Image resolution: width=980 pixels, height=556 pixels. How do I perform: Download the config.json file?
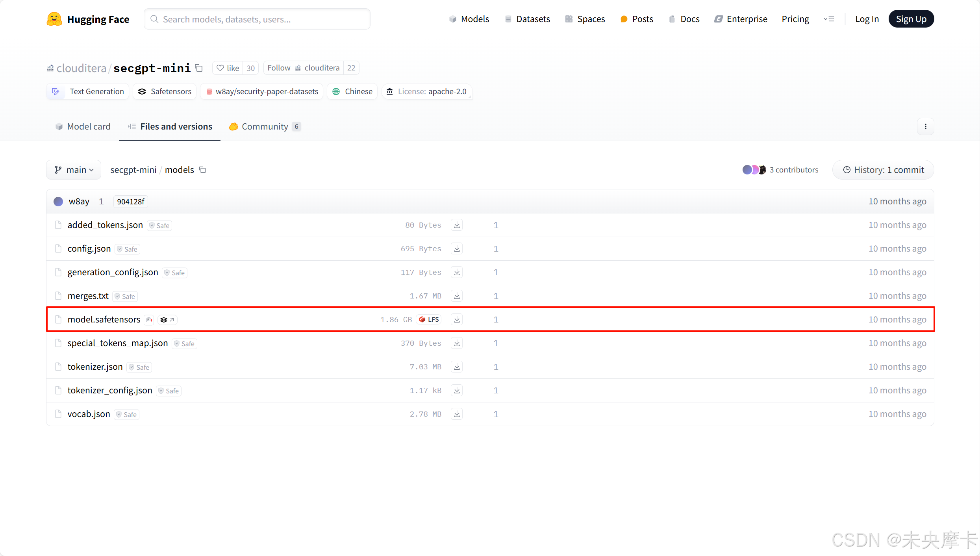[457, 248]
